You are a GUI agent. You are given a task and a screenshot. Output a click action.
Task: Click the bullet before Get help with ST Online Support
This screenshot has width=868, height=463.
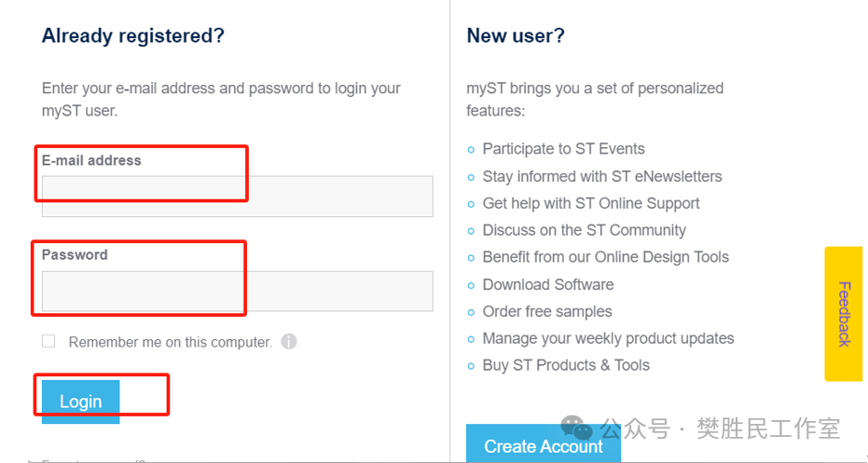pos(471,204)
